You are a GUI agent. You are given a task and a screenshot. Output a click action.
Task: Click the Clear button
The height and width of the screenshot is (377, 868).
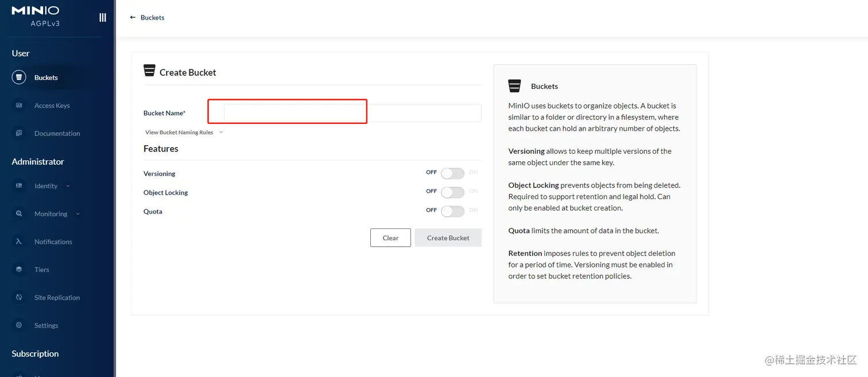(390, 238)
